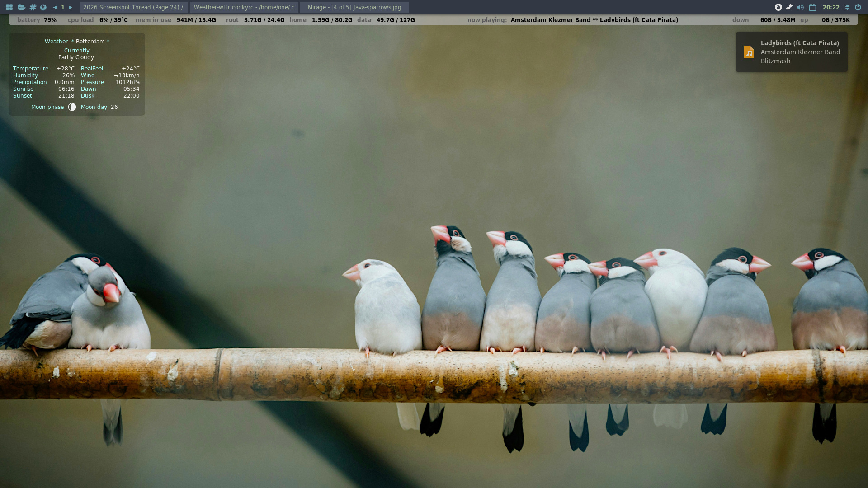Click the Temperature +28°C value

[66, 69]
